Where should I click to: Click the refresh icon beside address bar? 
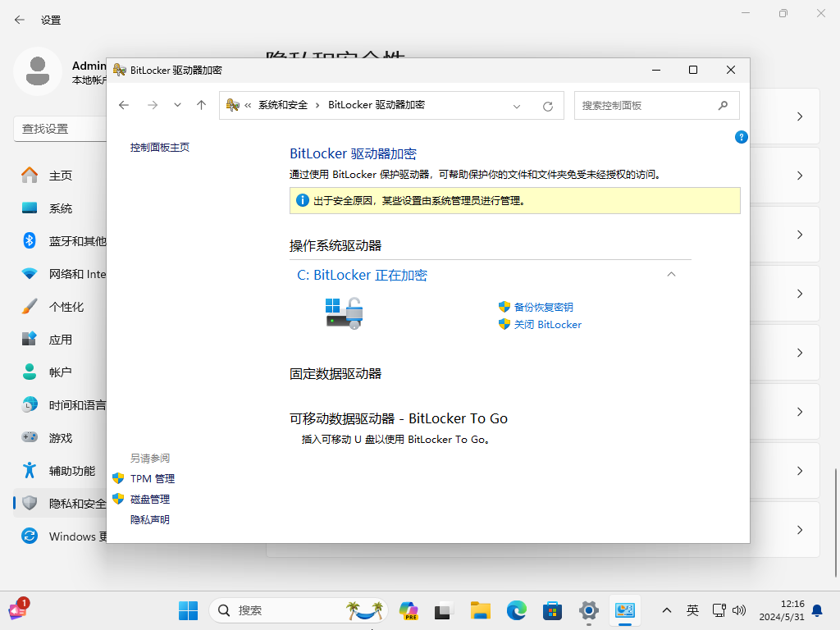click(548, 106)
